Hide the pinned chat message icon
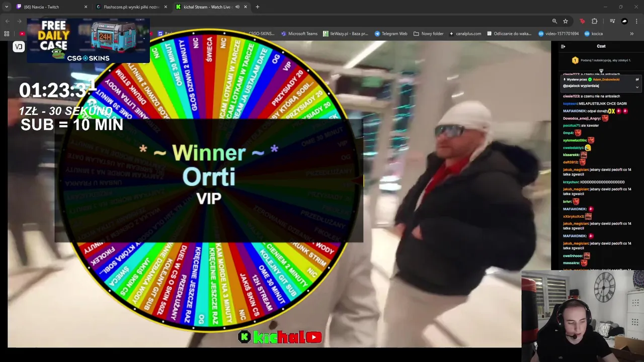 637,79
